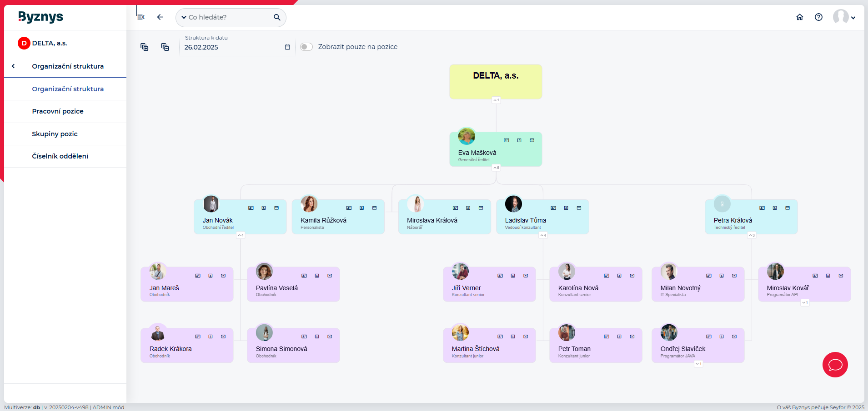This screenshot has height=411, width=868.
Task: Open calendar picker for Struktura k datu
Action: pos(287,47)
